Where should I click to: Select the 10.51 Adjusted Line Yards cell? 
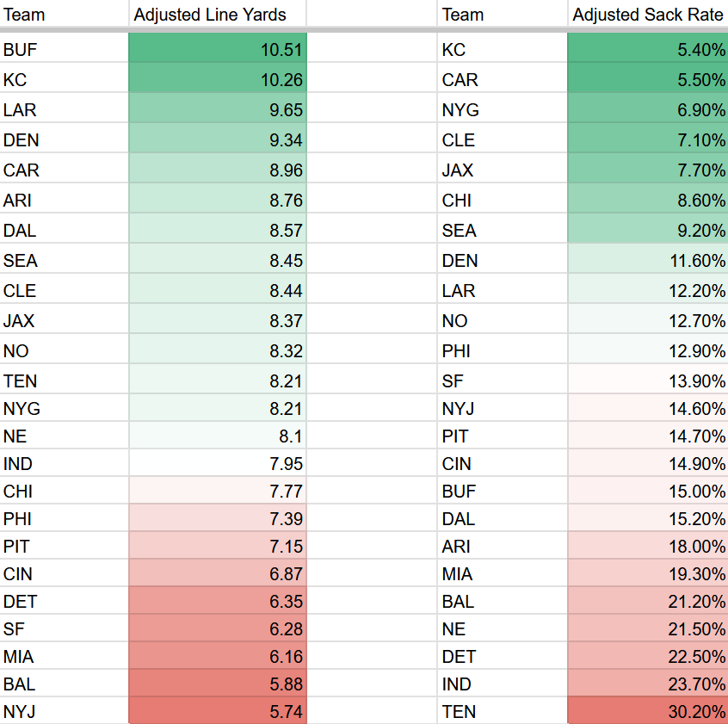218,50
